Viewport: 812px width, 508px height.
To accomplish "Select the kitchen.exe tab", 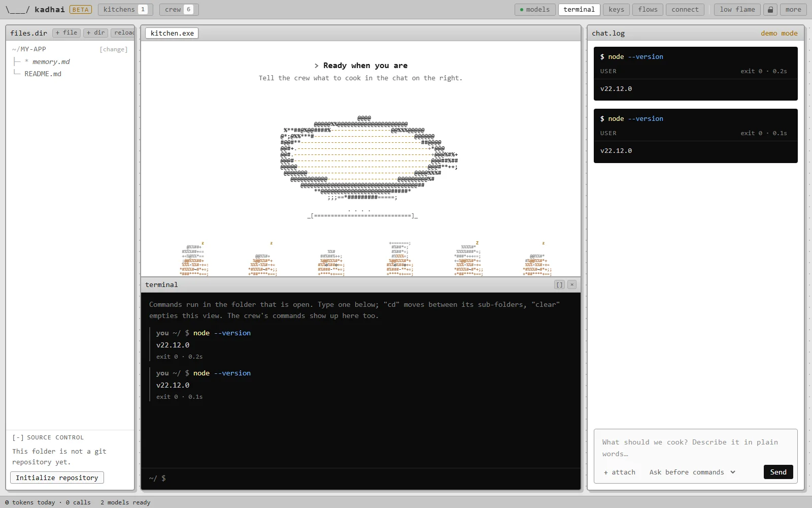I will 172,33.
